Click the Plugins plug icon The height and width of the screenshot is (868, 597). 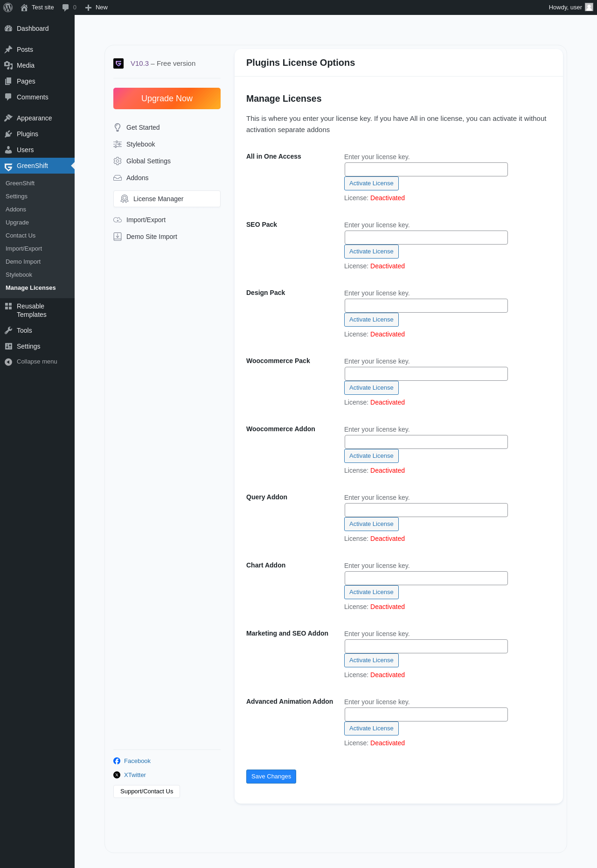8,134
